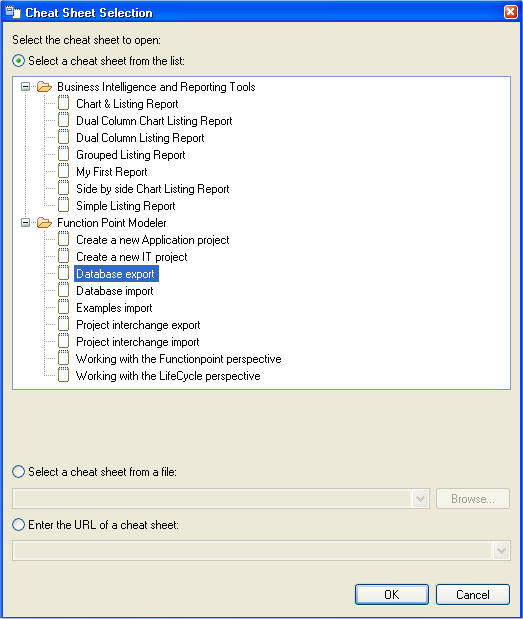This screenshot has width=523, height=619.
Task: Select the Project interchange export item
Action: (x=138, y=325)
